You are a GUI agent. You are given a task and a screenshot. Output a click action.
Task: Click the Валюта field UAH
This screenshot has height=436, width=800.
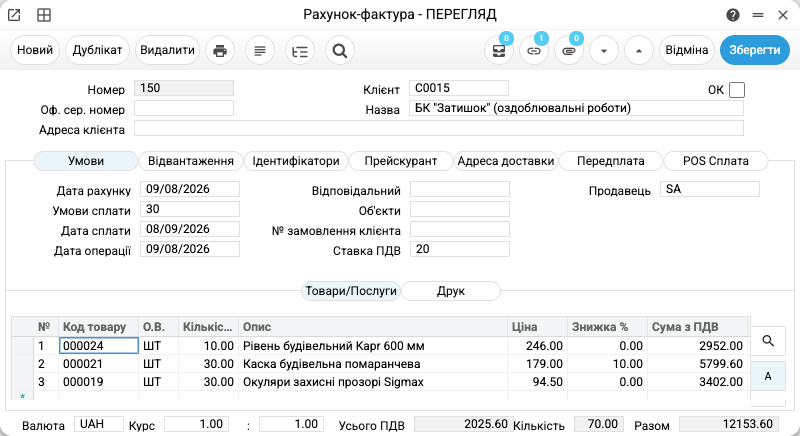click(99, 424)
